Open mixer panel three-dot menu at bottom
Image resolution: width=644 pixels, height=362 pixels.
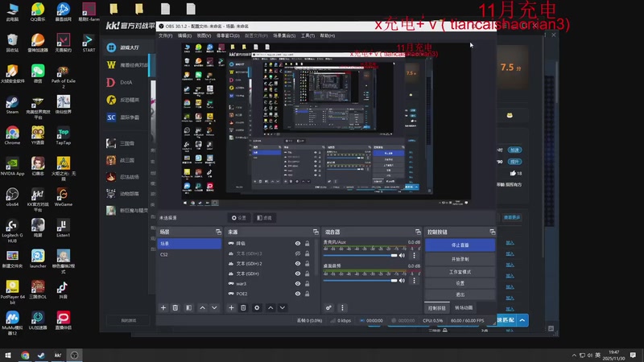(342, 308)
